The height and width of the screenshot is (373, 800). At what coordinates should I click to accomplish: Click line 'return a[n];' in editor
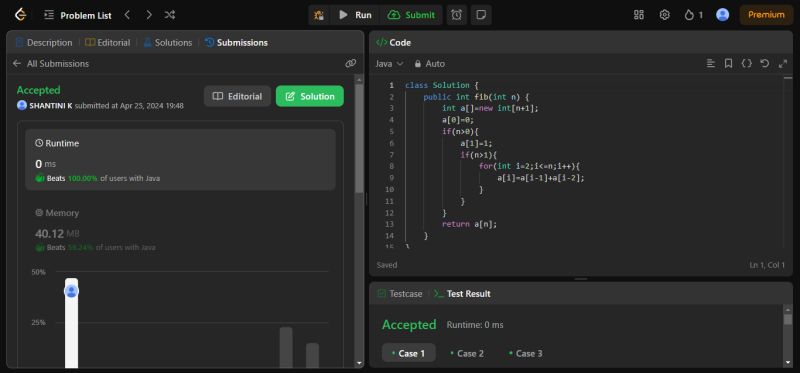coord(469,224)
